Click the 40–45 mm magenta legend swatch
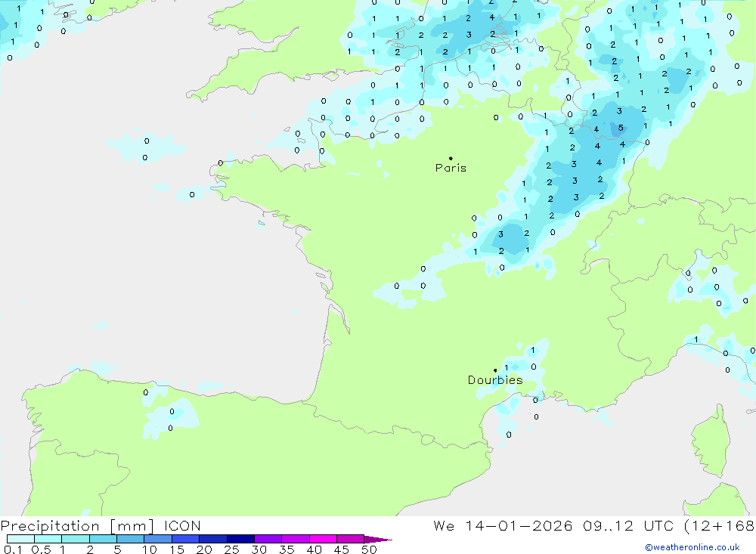 (323, 539)
